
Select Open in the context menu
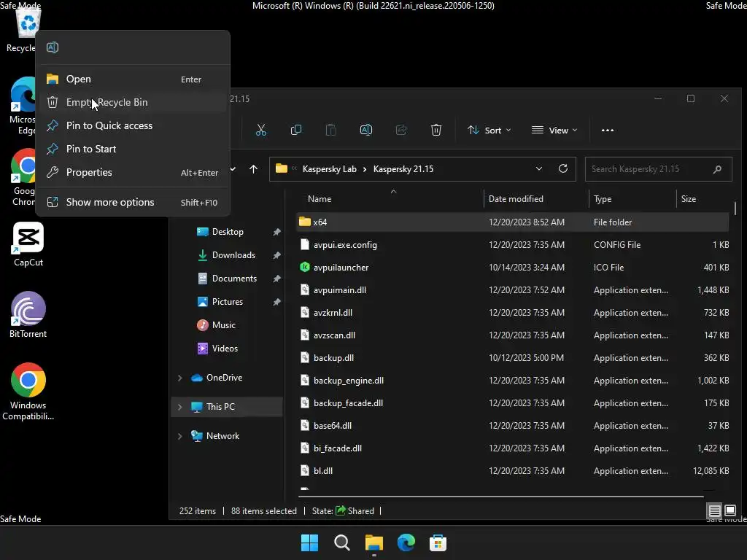[x=133, y=79]
